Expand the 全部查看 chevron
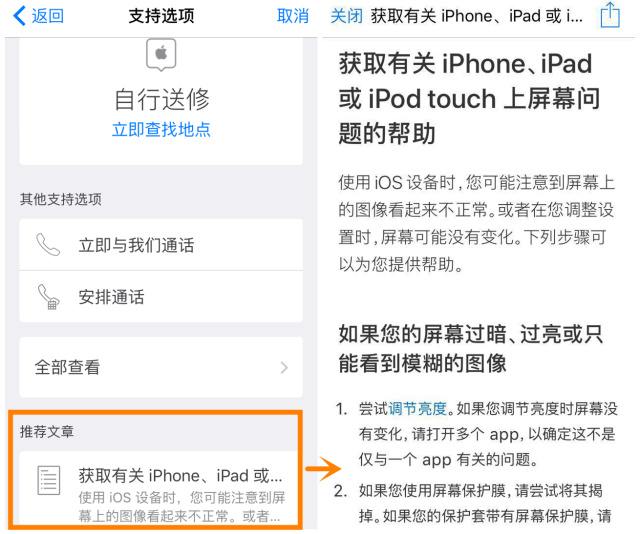The height and width of the screenshot is (534, 640). [x=284, y=367]
